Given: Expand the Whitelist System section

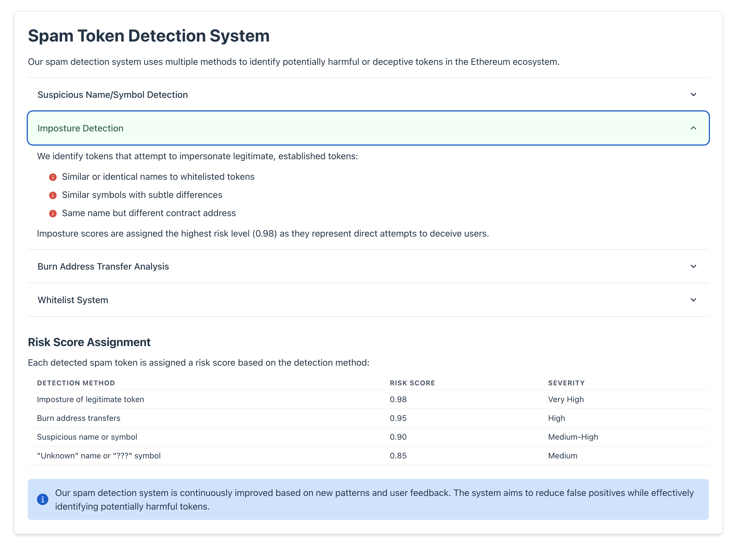Looking at the screenshot, I should [367, 300].
